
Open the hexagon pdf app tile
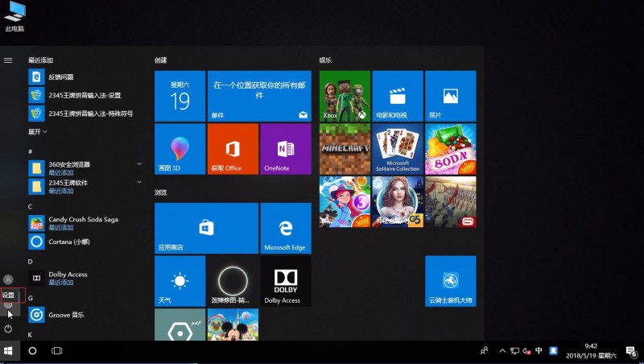point(180,325)
